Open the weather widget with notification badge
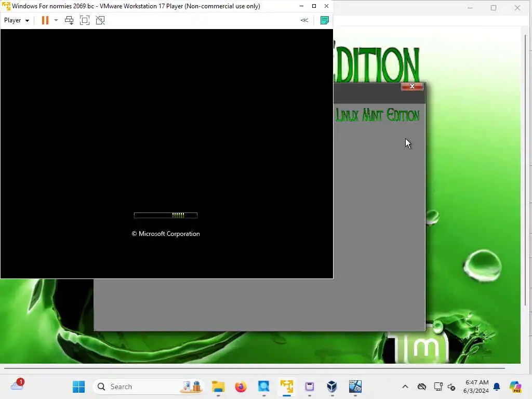Screen dimensions: 532x399 [17, 385]
